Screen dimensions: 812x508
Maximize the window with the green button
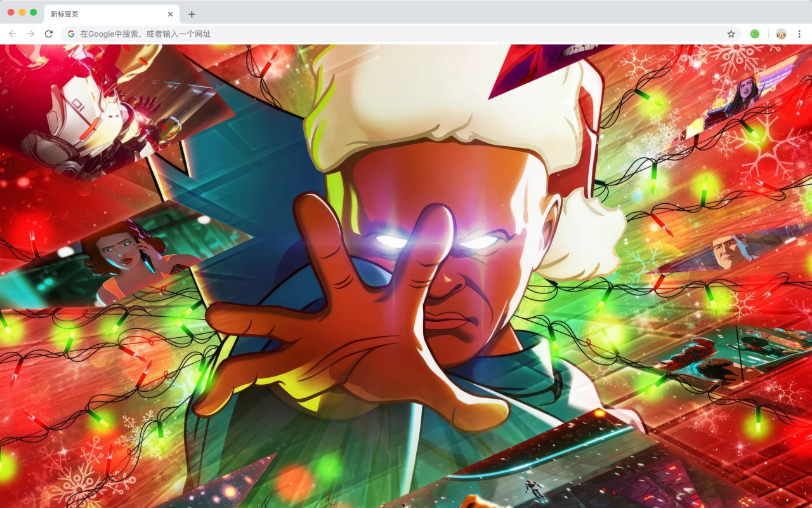pyautogui.click(x=34, y=12)
